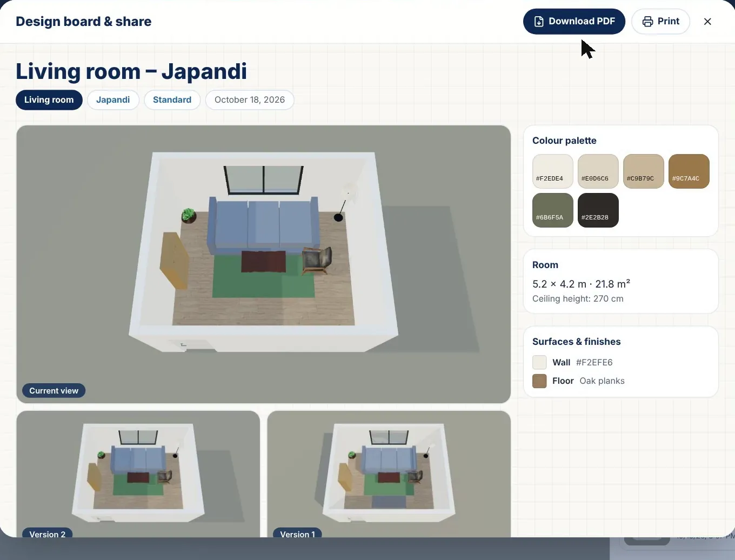The height and width of the screenshot is (560, 735).
Task: Click the Oak planks floor text
Action: click(602, 381)
